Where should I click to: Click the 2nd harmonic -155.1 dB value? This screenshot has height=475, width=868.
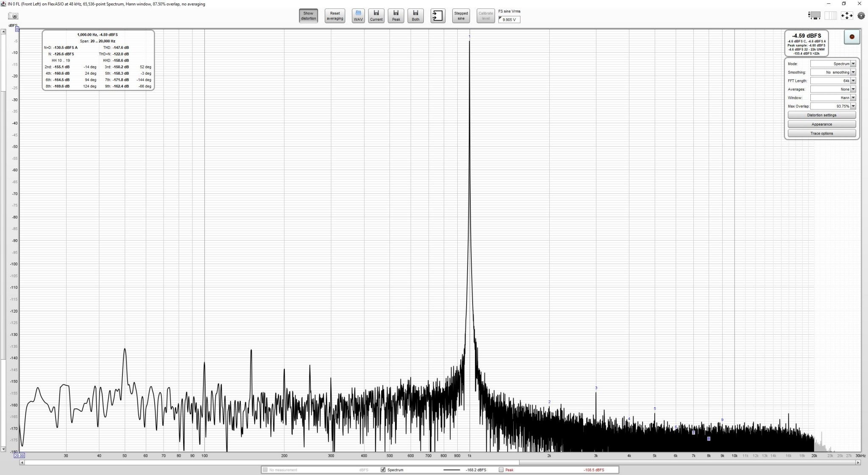[61, 67]
